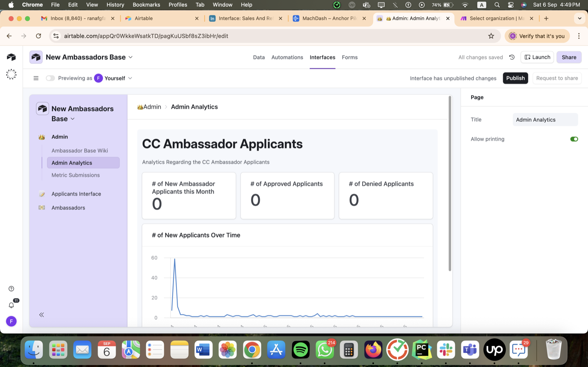Close the Select organization browser tab

pos(532,18)
